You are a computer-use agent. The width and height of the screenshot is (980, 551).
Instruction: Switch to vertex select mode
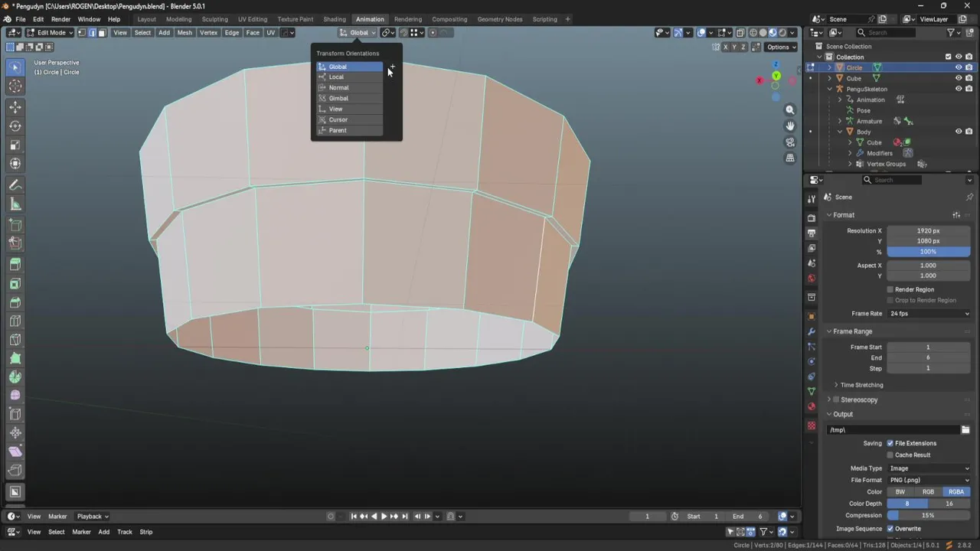[x=82, y=33]
